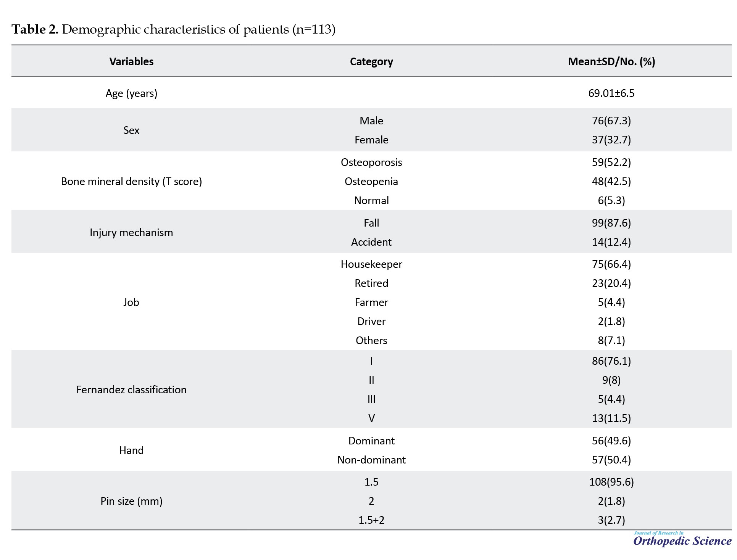This screenshot has height=560, width=737.
Task: Click the Table 2 caption title
Action: click(174, 29)
